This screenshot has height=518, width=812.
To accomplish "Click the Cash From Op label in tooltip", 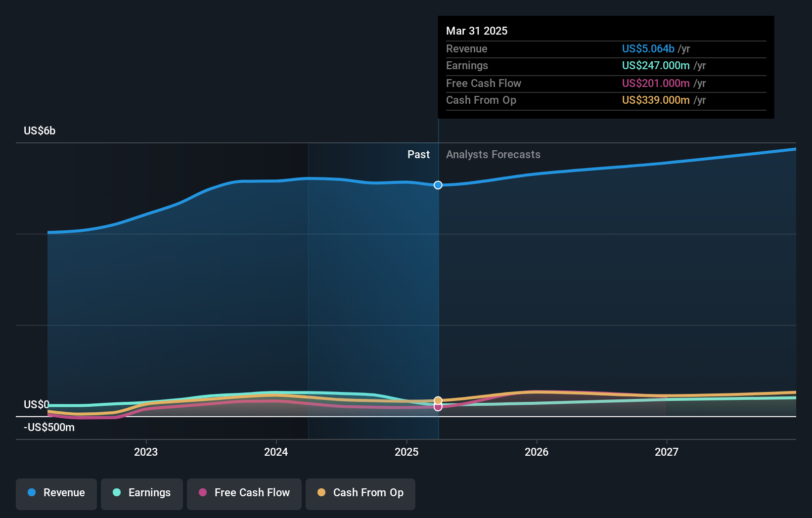I will click(481, 100).
